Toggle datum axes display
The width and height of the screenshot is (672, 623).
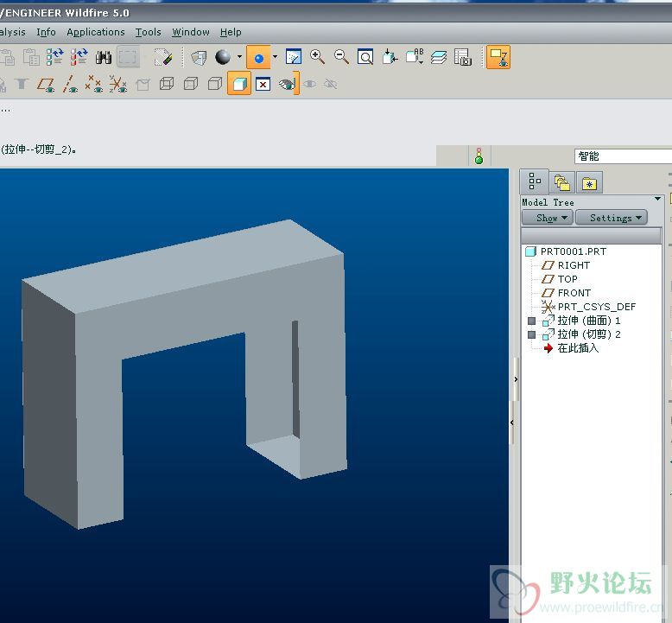[71, 84]
